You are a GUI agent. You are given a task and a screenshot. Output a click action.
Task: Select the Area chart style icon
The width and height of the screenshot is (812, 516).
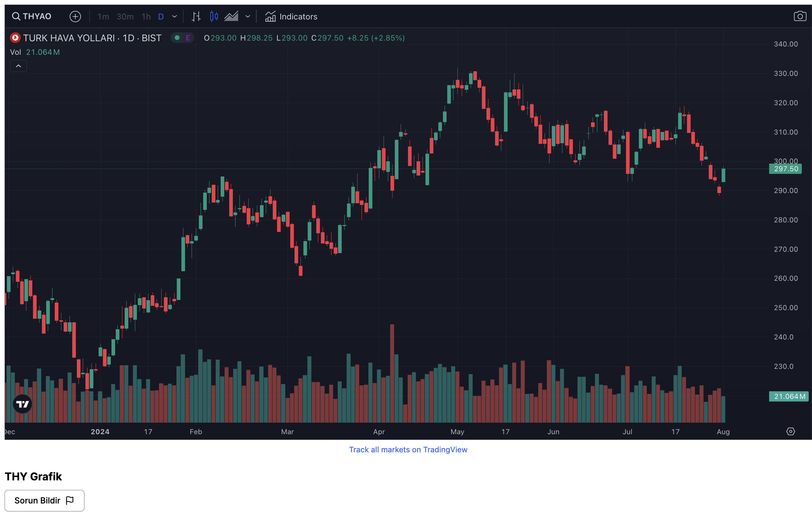(231, 16)
